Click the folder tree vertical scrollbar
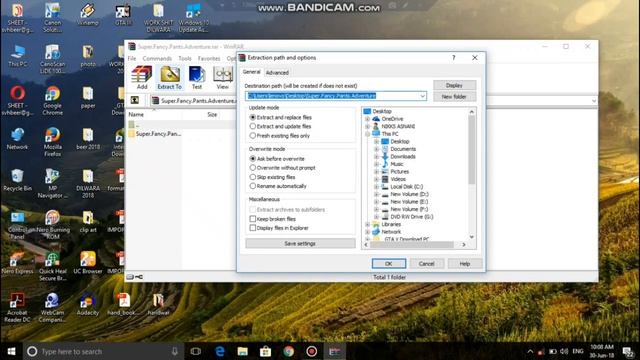Screen dimensions: 640x360 (x=471, y=151)
